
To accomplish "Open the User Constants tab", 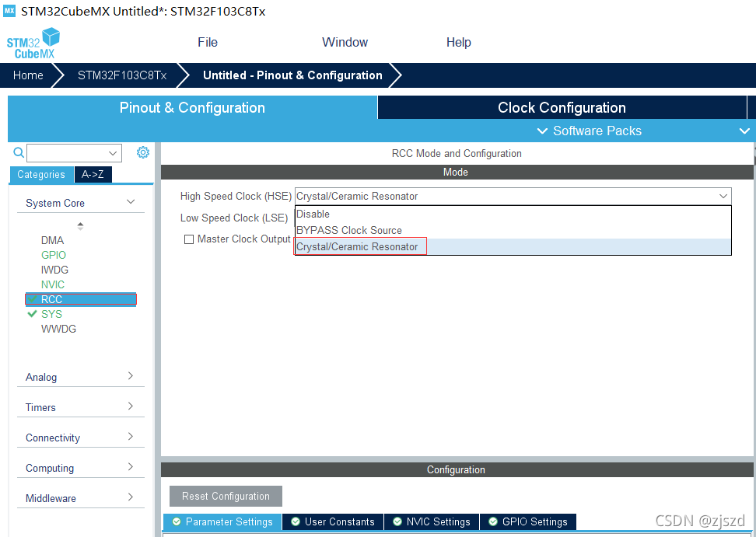I will 333,521.
